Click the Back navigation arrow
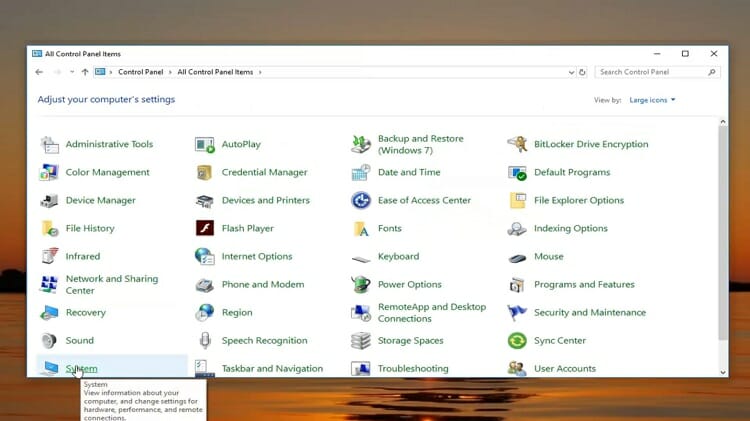 tap(39, 72)
